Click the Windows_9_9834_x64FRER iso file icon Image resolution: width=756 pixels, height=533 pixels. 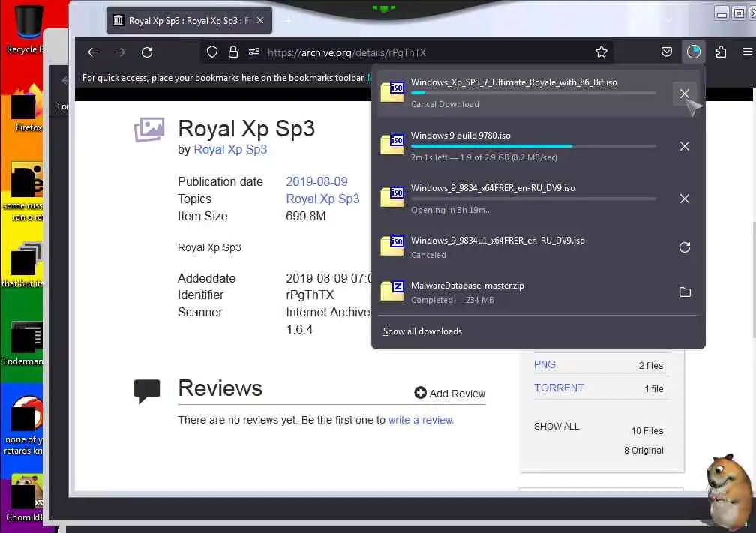pyautogui.click(x=392, y=197)
